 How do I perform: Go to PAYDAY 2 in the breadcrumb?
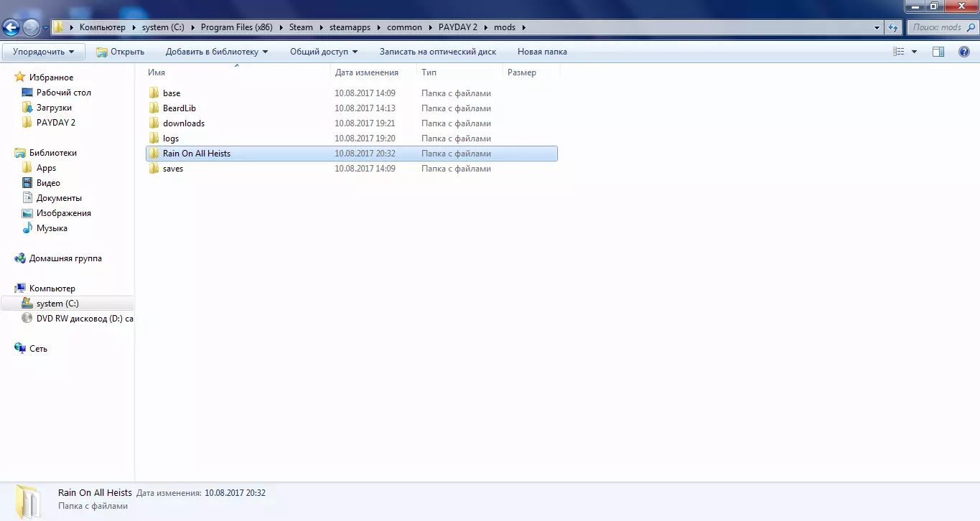pos(458,28)
